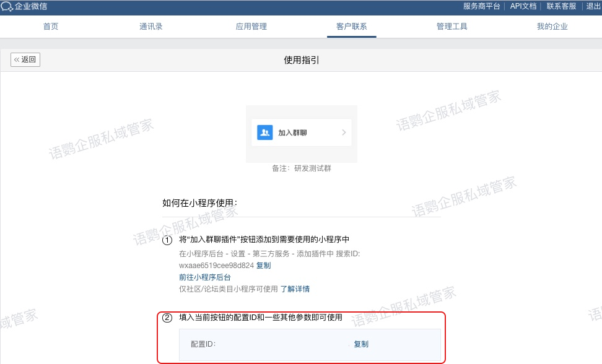Copy the 配置ID value
Image resolution: width=602 pixels, height=364 pixels.
361,344
